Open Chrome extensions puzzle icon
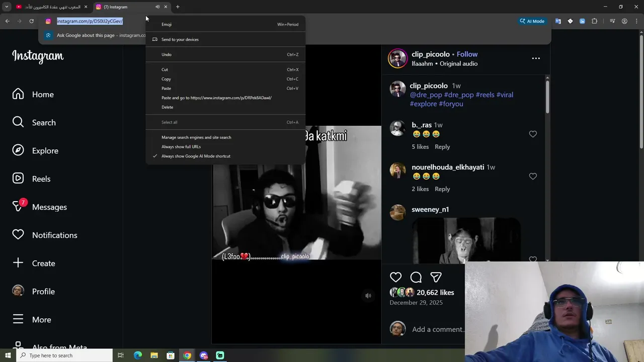 pos(594,21)
